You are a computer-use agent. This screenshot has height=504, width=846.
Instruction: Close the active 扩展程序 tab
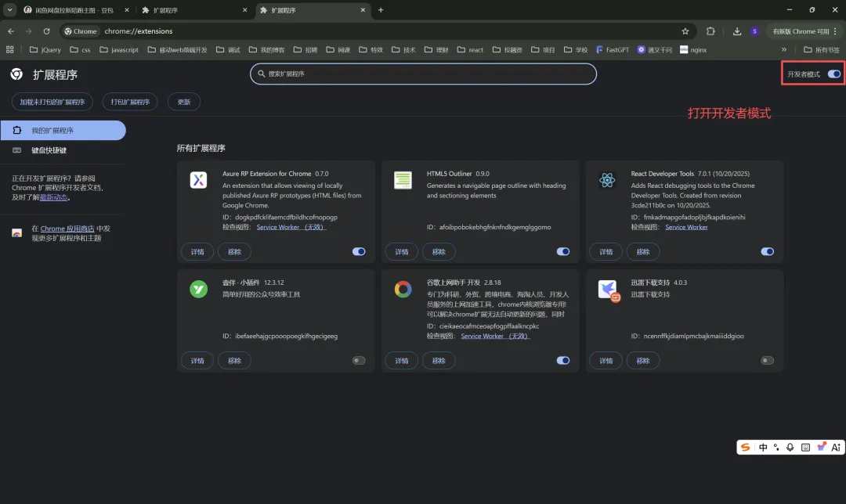(x=363, y=10)
